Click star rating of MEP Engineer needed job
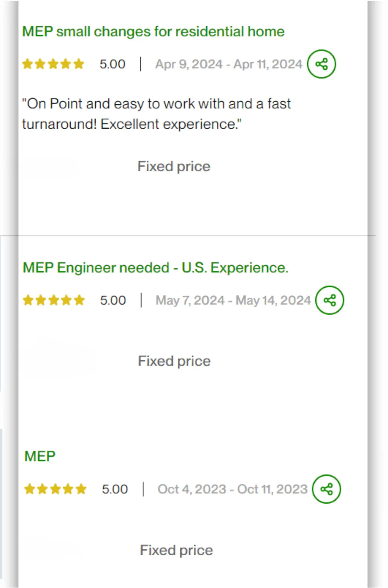 pyautogui.click(x=54, y=300)
